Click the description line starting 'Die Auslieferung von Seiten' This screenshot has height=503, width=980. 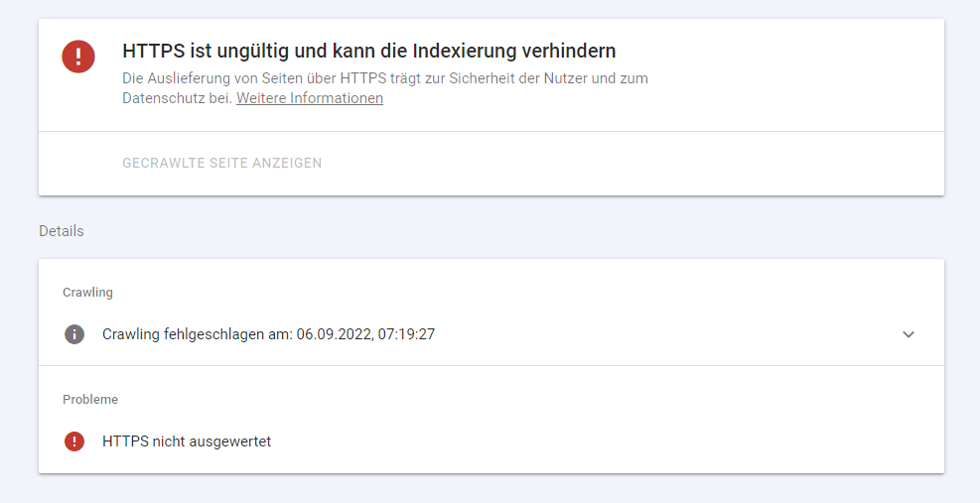[384, 78]
